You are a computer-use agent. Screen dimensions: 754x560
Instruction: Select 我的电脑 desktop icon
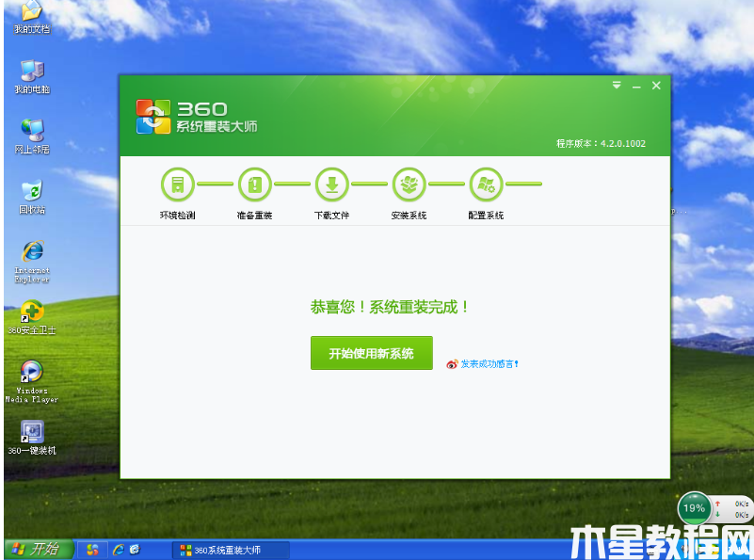[32, 77]
